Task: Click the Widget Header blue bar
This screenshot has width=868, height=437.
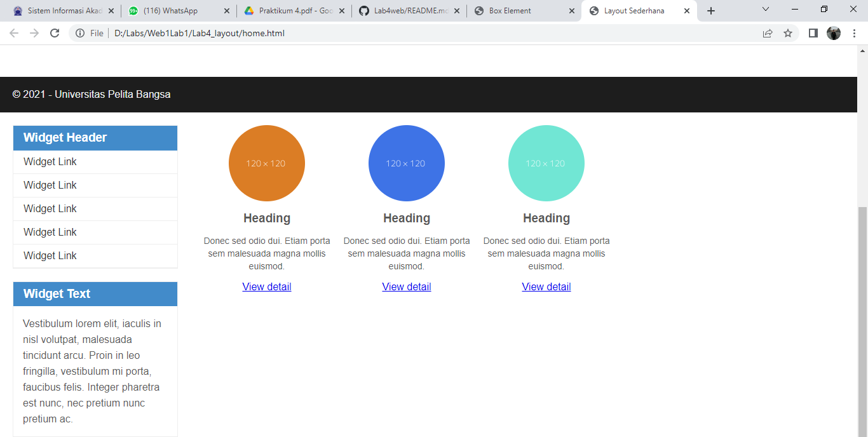Action: point(95,137)
